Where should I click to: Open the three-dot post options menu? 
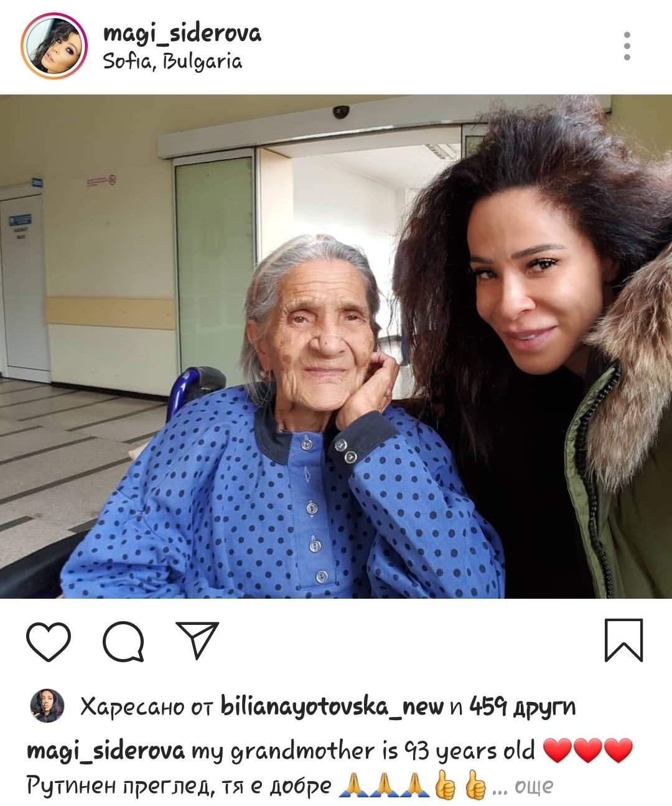(627, 46)
